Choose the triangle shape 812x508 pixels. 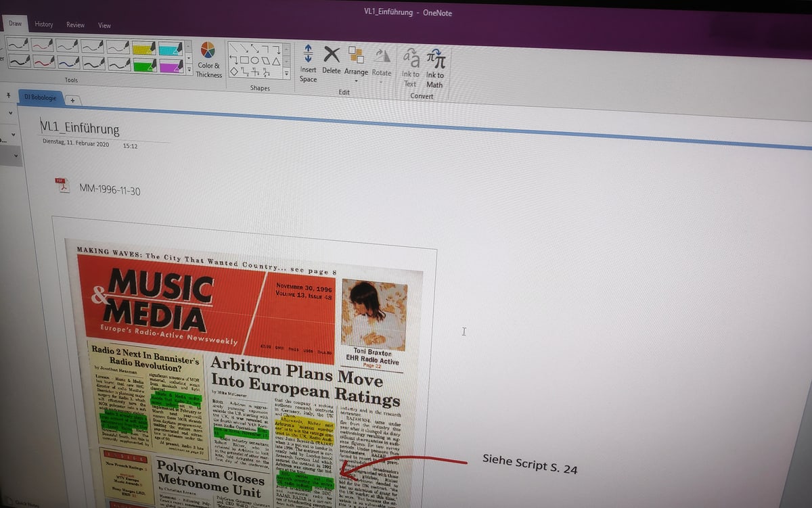click(x=277, y=61)
